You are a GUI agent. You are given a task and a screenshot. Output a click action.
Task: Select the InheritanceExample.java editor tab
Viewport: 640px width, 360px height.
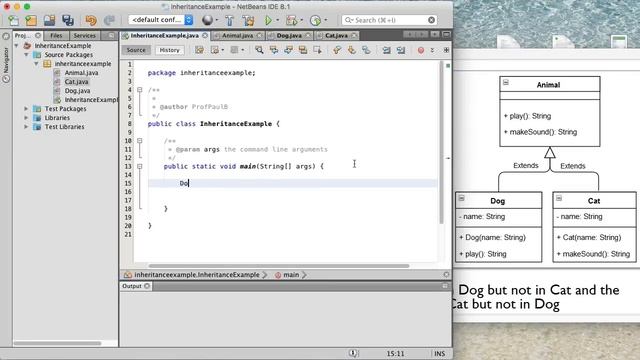pyautogui.click(x=164, y=36)
